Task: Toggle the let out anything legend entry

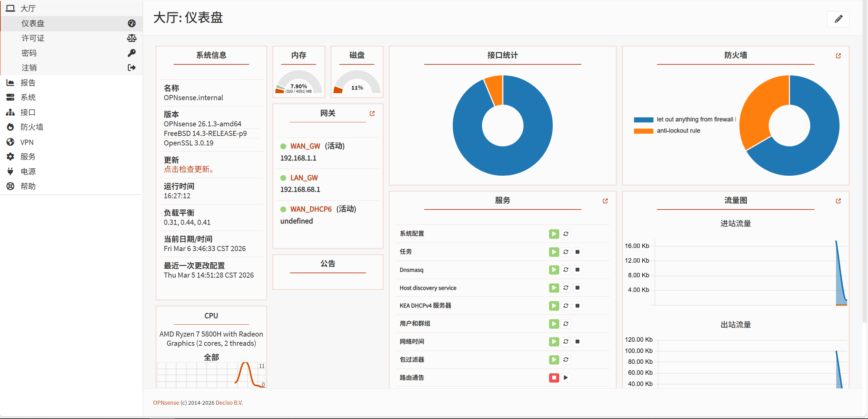Action: [x=694, y=120]
